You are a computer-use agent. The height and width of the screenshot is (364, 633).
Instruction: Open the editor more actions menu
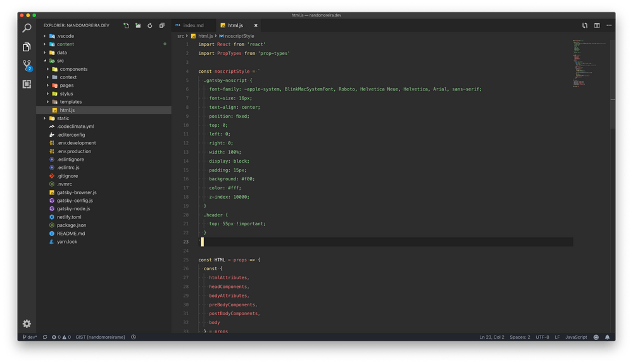[609, 25]
